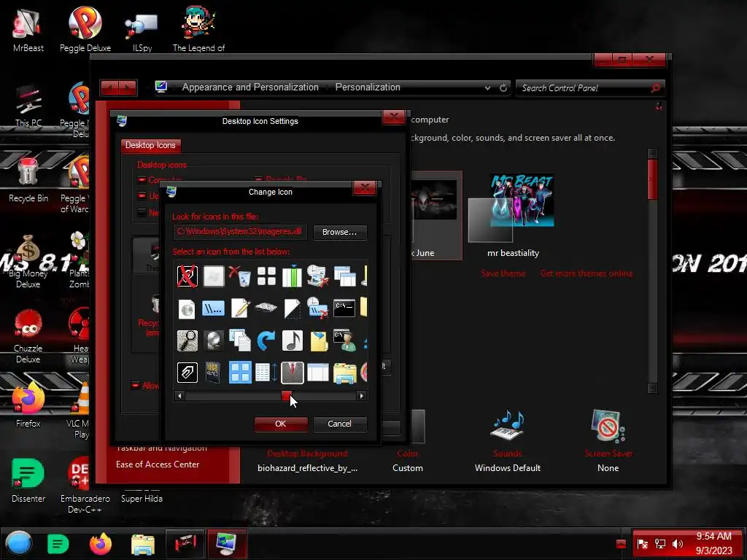Select the blue curved redo arrow icon
The width and height of the screenshot is (747, 560).
click(x=266, y=341)
